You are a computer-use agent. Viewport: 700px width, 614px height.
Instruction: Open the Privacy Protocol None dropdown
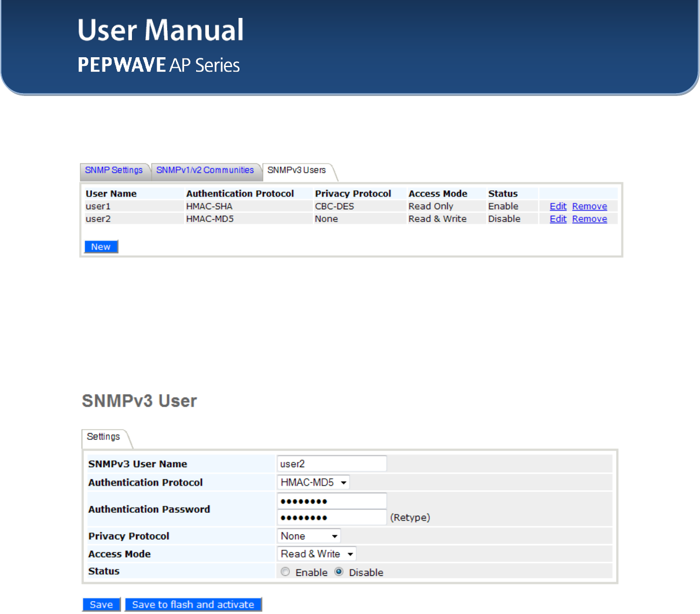coord(309,536)
